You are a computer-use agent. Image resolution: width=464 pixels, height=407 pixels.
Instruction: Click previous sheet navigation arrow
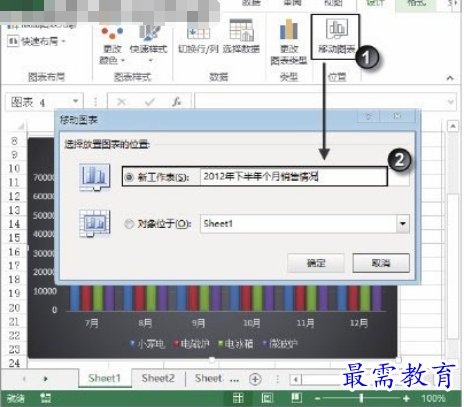(x=24, y=379)
